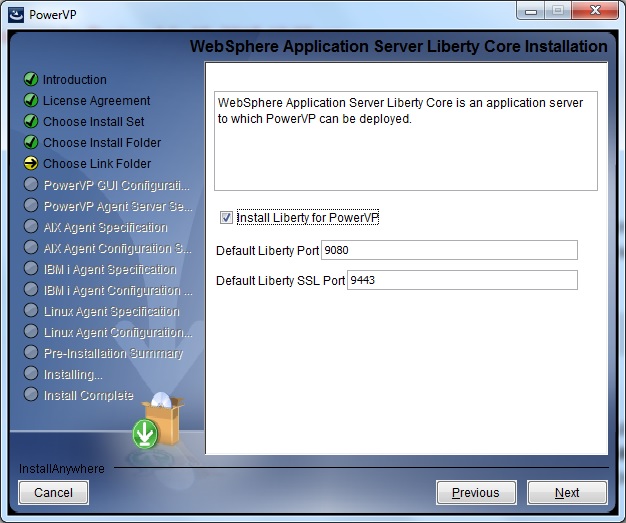This screenshot has width=626, height=523.
Task: Close the PowerVP installer window
Action: point(595,11)
